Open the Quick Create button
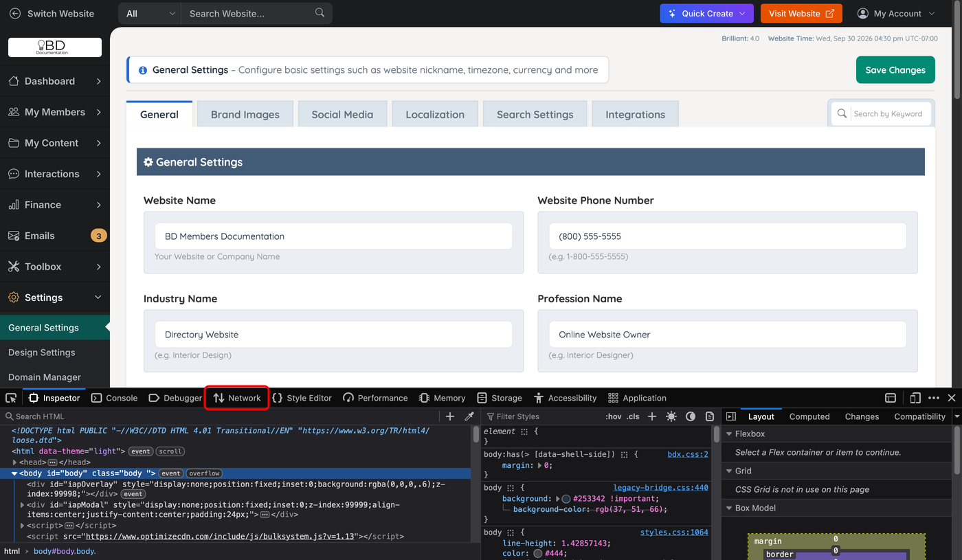Screen dimensions: 962x560 [706, 13]
